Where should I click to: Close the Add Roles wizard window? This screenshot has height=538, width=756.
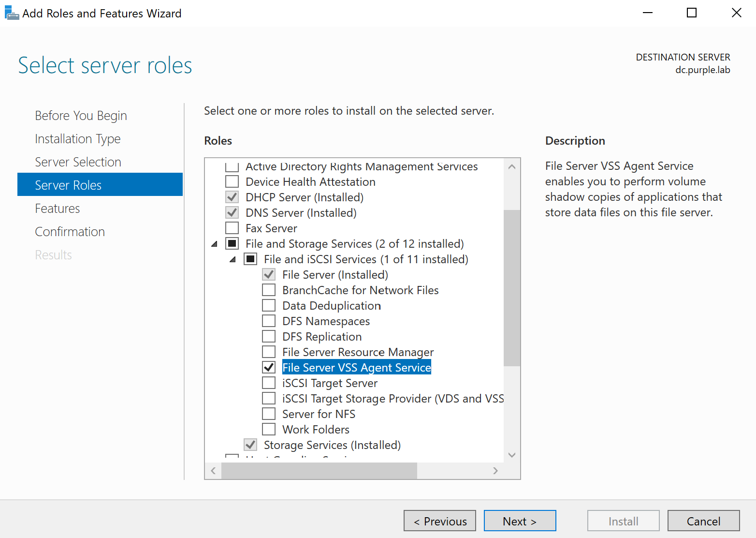(736, 13)
